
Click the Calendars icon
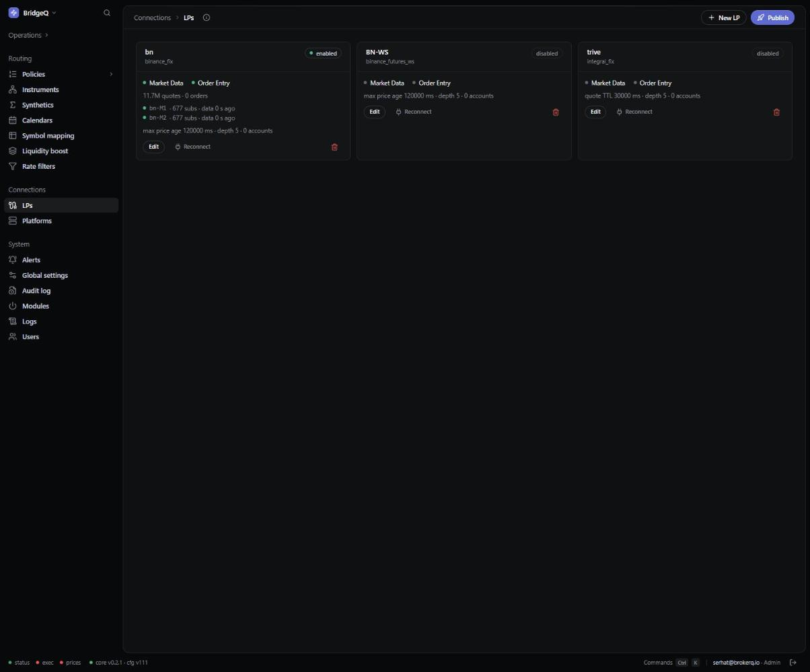click(x=13, y=120)
